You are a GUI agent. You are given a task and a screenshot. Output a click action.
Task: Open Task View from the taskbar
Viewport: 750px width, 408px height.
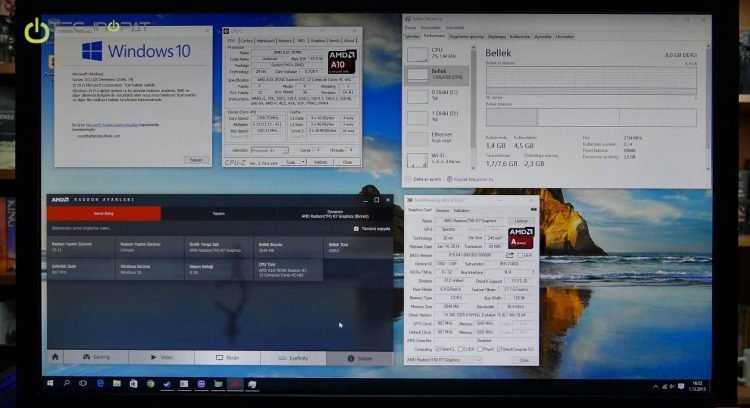[83, 384]
